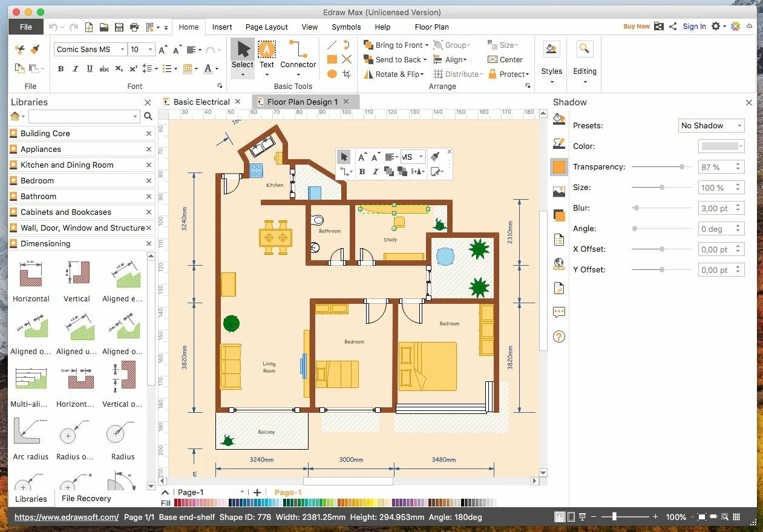Toggle italic formatting
763x532 pixels.
click(75, 69)
